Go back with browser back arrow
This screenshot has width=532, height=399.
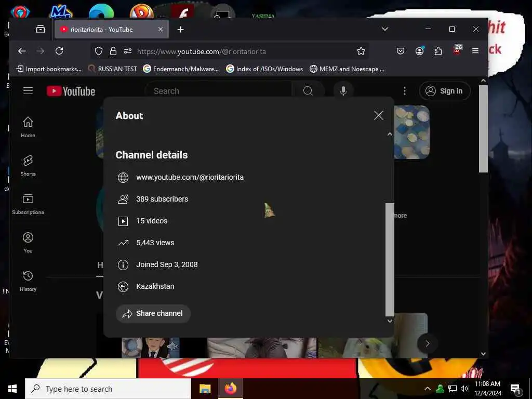click(22, 51)
